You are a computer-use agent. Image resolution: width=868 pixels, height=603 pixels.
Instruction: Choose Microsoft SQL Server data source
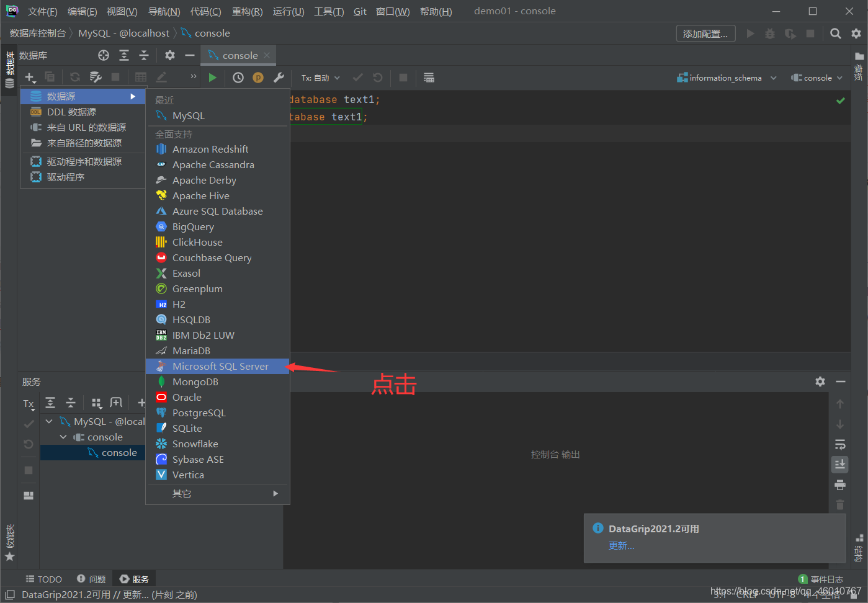(x=218, y=366)
